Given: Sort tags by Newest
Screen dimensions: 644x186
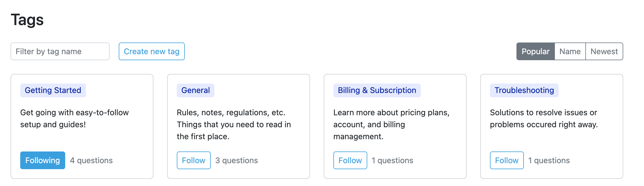Looking at the screenshot, I should pyautogui.click(x=604, y=51).
